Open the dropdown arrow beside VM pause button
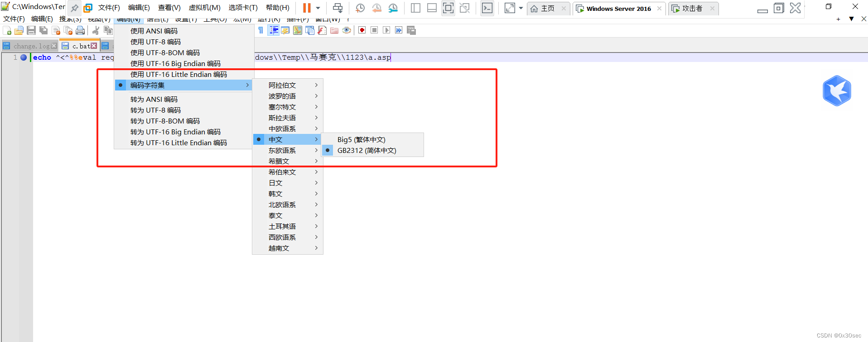Screen dimensions: 868x342 pyautogui.click(x=318, y=8)
